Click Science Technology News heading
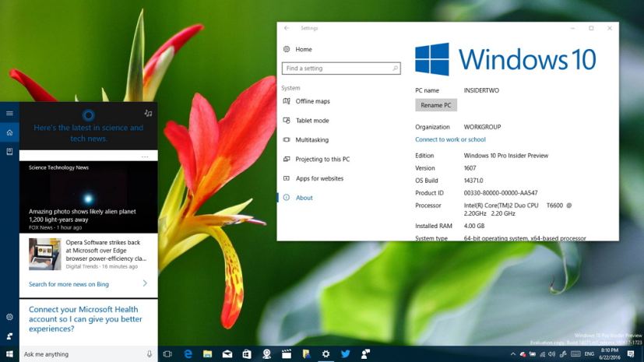This screenshot has width=644, height=362. point(58,167)
